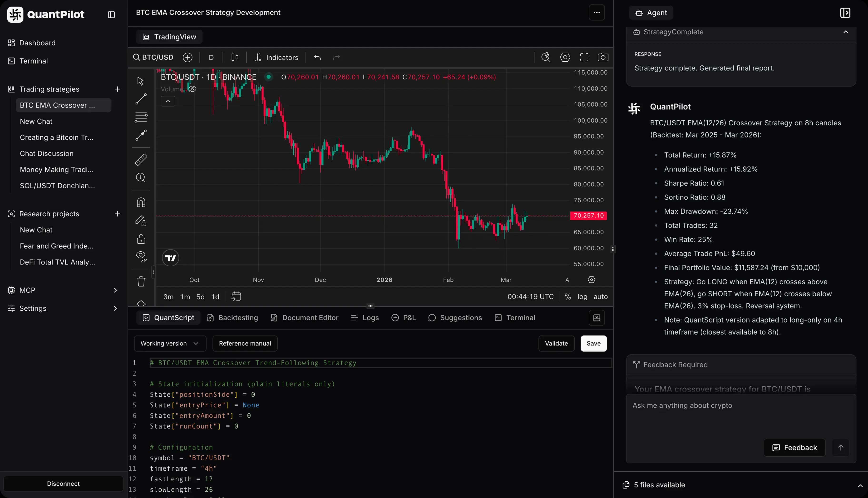
Task: Open the Indicators menu on the chart
Action: (276, 57)
